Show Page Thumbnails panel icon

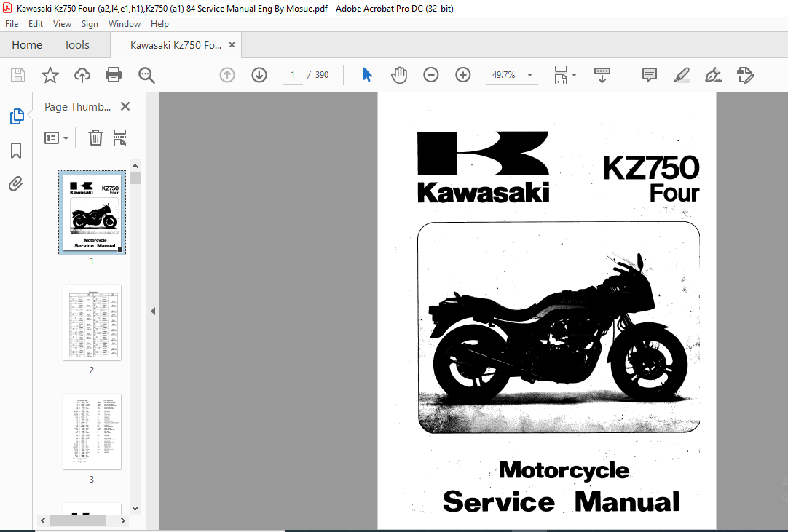(17, 116)
